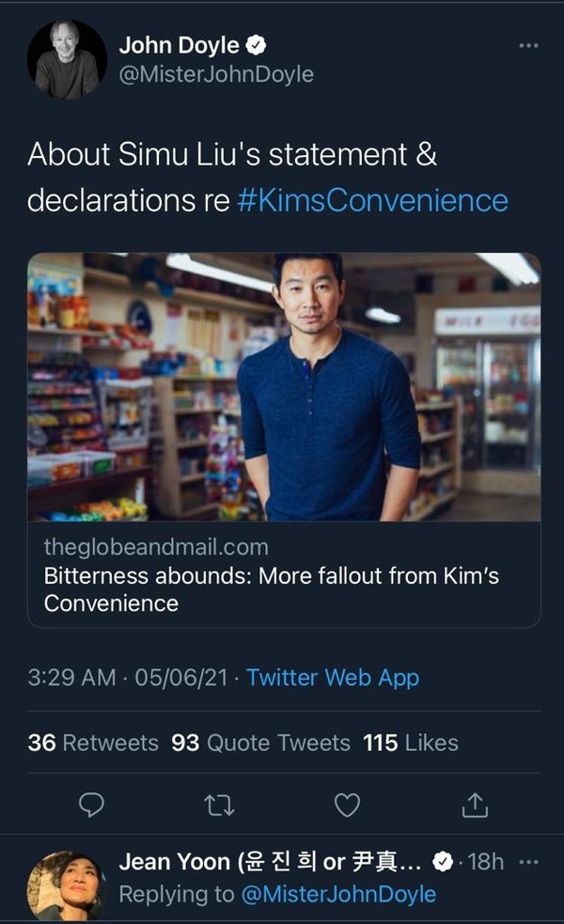The width and height of the screenshot is (564, 924).
Task: Open the reply composer for John Doyle's tweet
Action: [x=90, y=805]
